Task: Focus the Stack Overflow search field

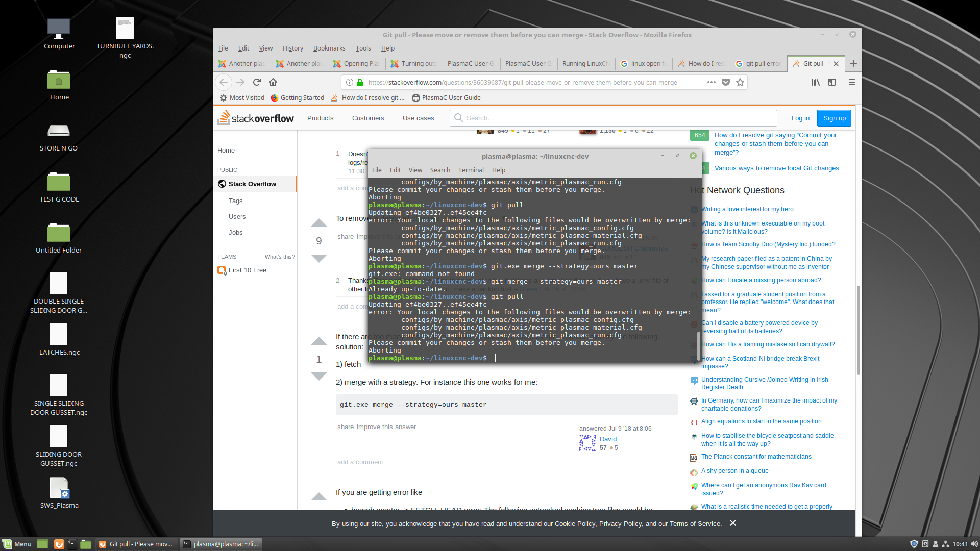Action: pos(614,118)
